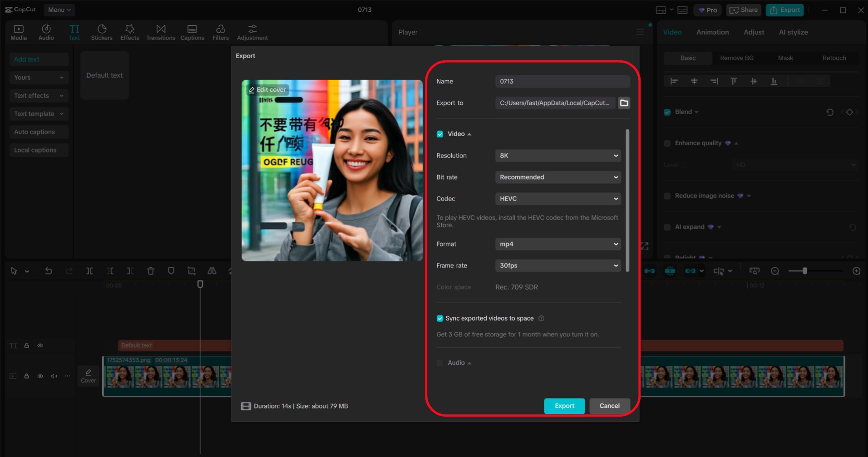Screen dimensions: 868x457
Task: Open the Transitions panel
Action: 161,32
